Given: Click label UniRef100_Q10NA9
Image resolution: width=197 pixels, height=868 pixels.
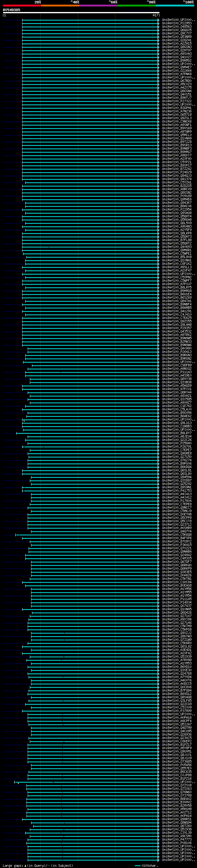Looking at the screenshot, I should 177,139.
